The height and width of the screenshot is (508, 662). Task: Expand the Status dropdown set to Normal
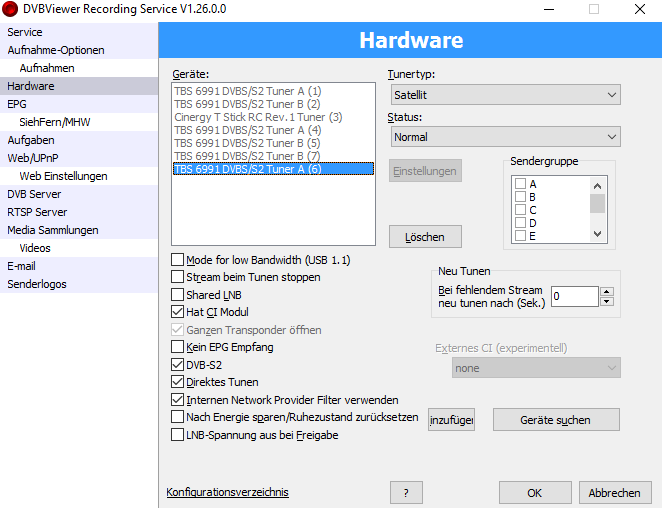point(505,137)
